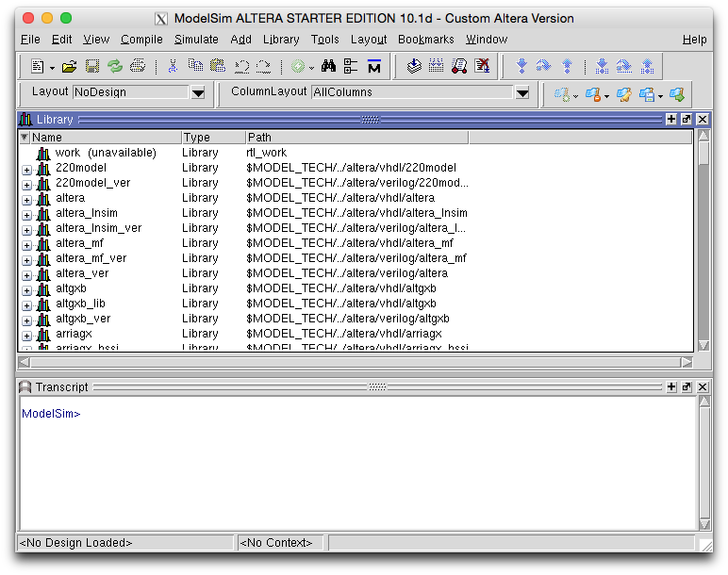
Task: Open the Layout NoDesign dropdown
Action: pyautogui.click(x=198, y=92)
